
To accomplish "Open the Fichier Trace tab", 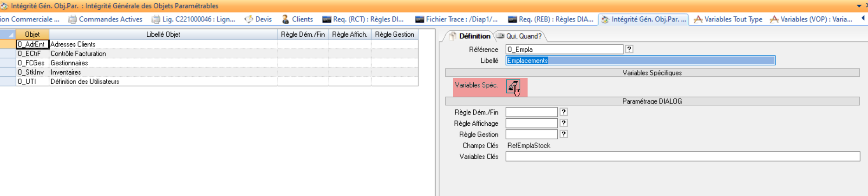I will [457, 19].
